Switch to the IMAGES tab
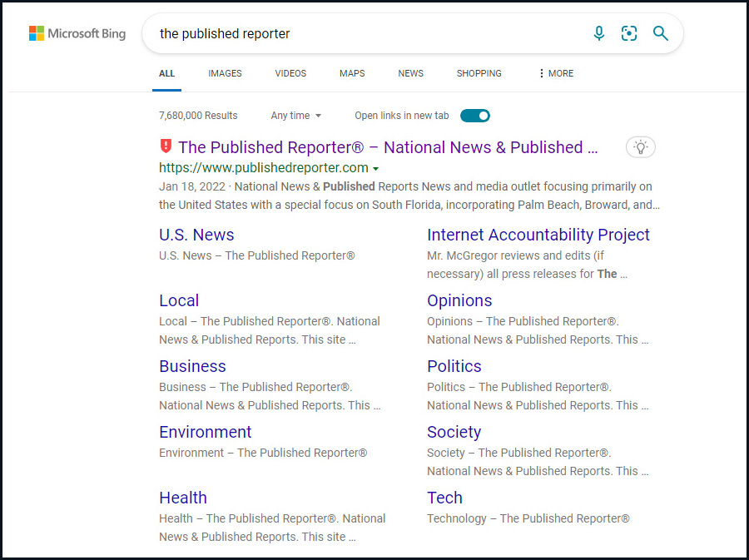Image resolution: width=749 pixels, height=560 pixels. pos(225,73)
